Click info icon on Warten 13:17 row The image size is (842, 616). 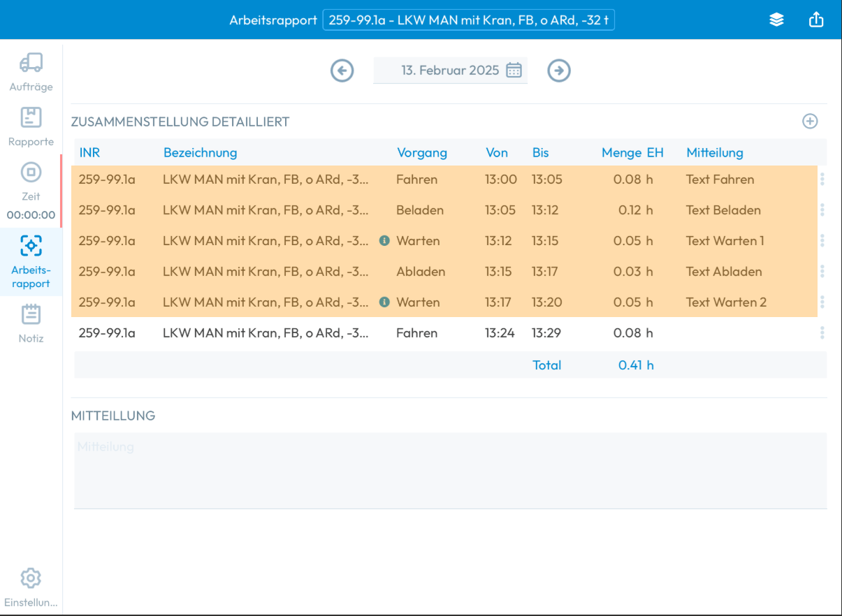[x=384, y=302]
